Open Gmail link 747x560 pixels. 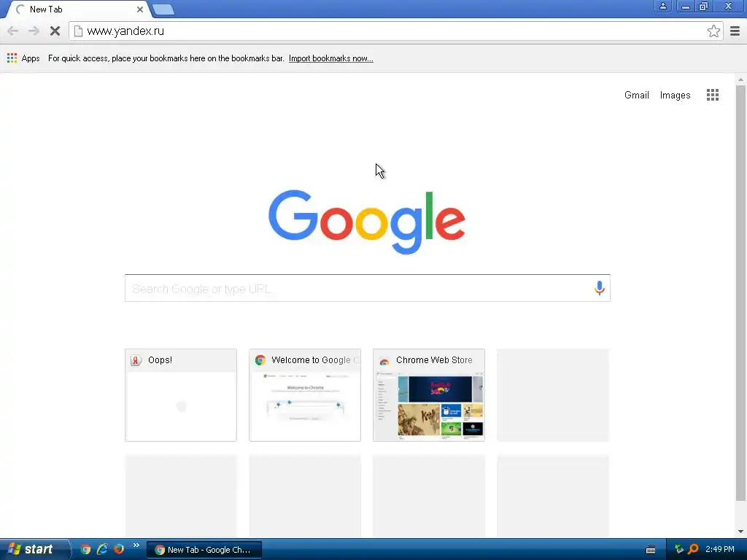[636, 95]
